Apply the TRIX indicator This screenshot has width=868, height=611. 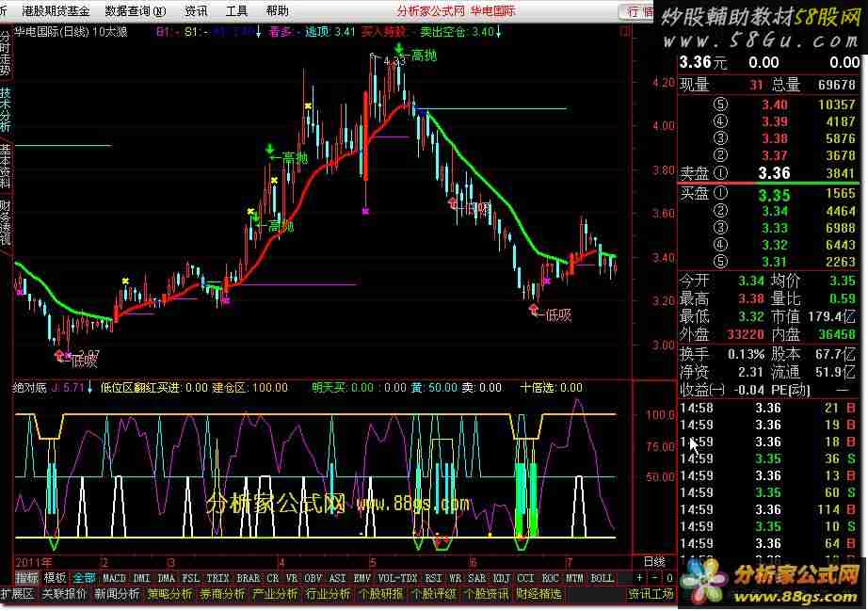pos(217,578)
